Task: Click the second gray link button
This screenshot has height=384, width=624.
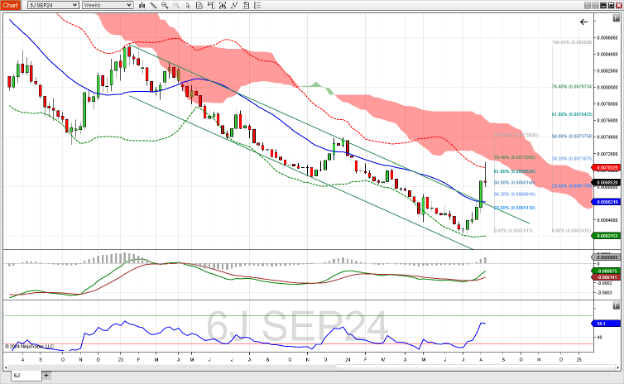Action: click(x=595, y=5)
